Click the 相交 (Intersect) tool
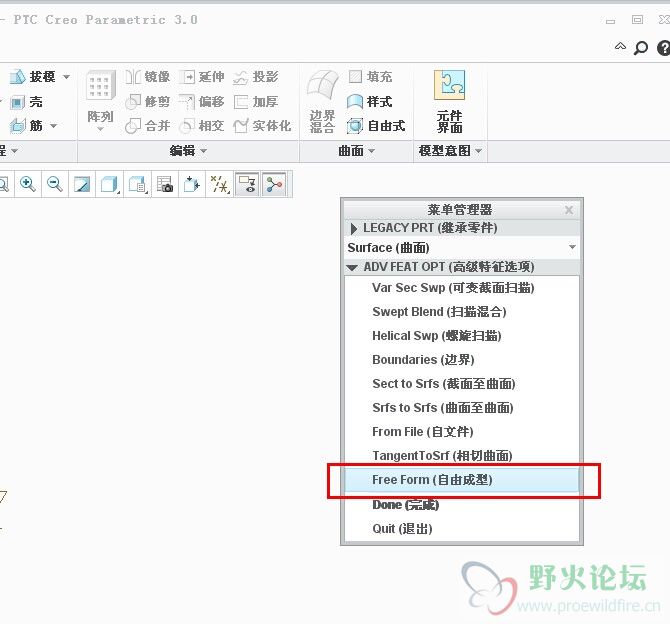 pos(202,126)
